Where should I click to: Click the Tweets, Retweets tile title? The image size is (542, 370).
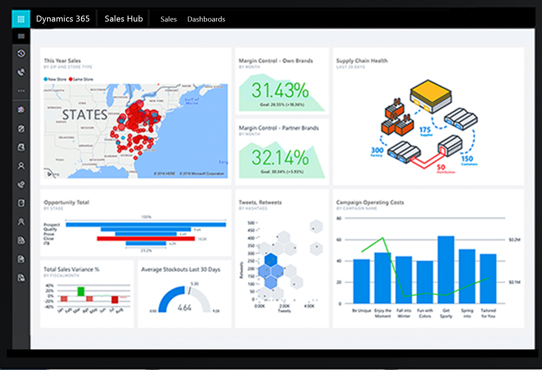tap(260, 202)
